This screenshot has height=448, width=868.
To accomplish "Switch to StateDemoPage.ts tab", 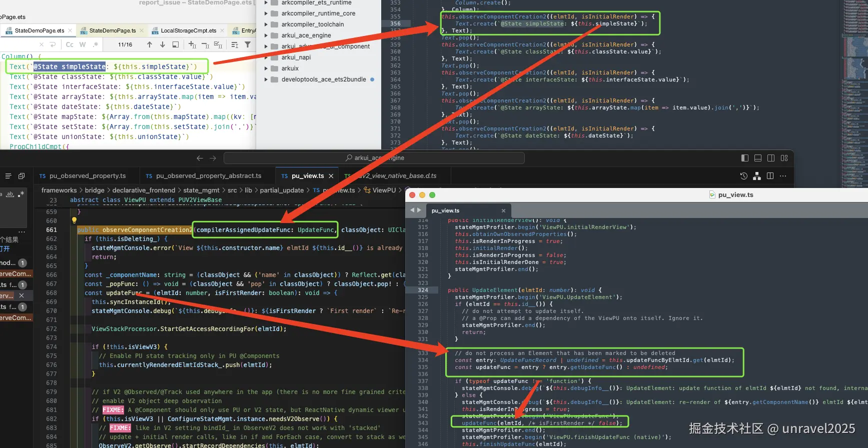I will [x=112, y=30].
